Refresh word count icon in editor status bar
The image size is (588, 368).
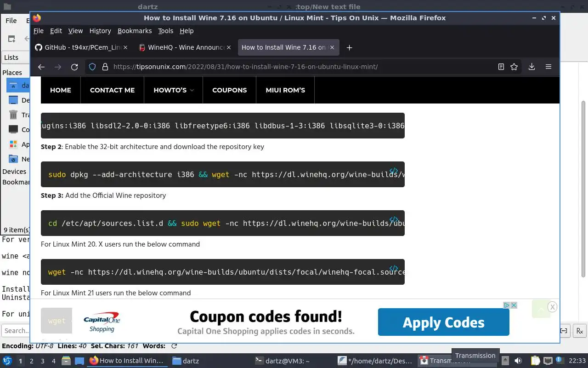point(174,346)
